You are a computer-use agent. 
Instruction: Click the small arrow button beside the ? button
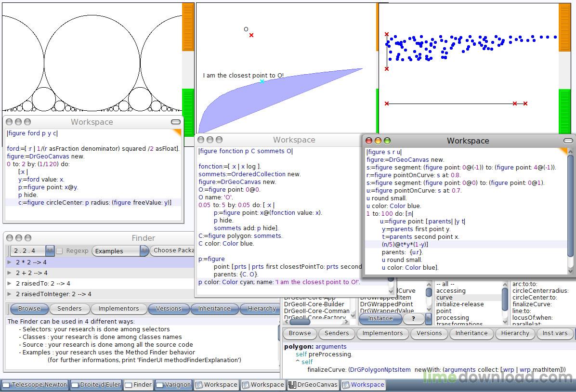pos(428,318)
